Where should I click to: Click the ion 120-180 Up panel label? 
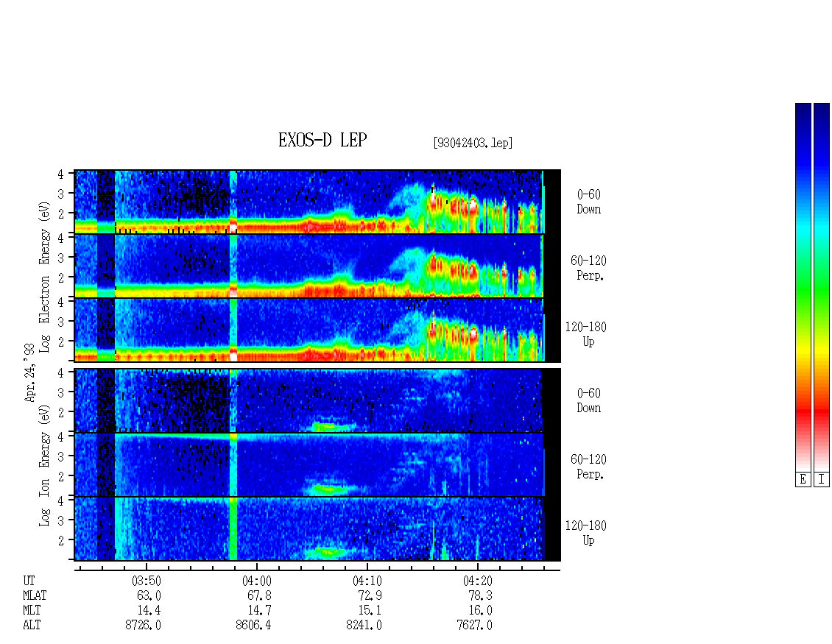586,533
